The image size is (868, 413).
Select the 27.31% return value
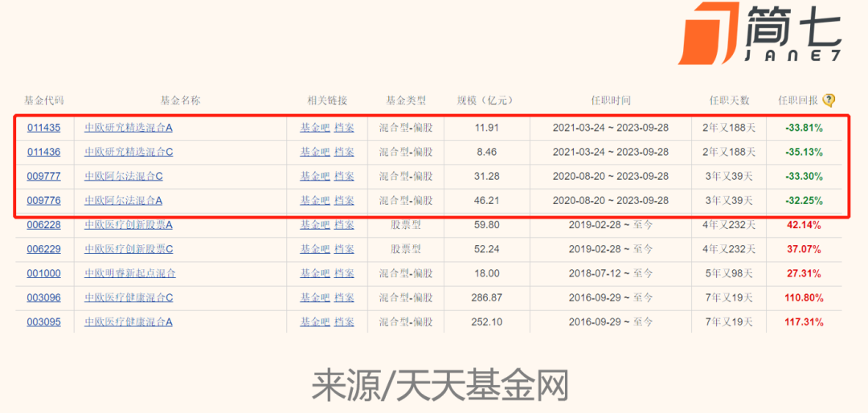click(x=804, y=273)
